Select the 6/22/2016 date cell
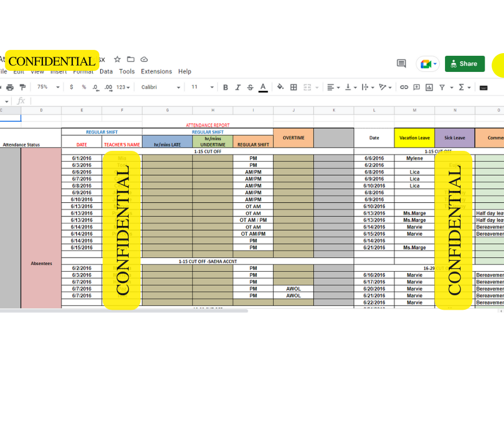504x423 pixels. 374,302
